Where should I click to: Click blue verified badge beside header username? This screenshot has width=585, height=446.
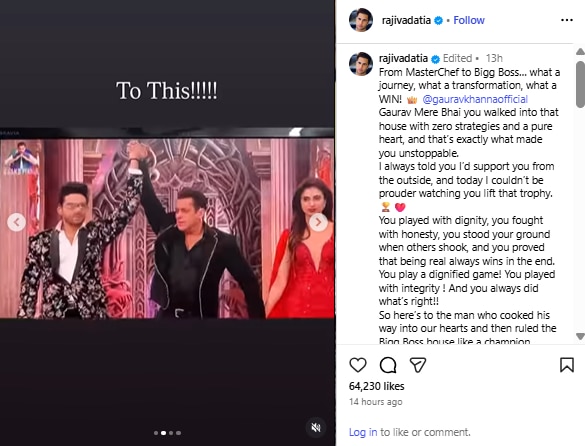[x=439, y=21]
